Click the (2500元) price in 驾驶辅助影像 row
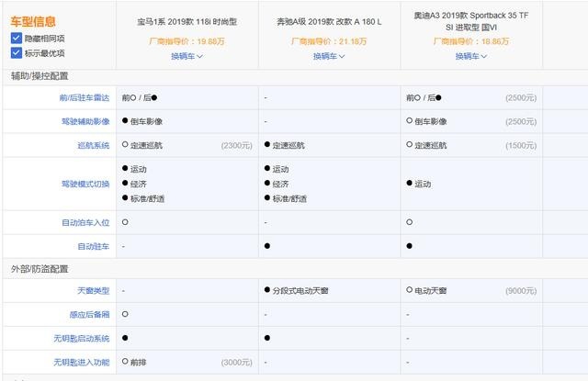 pos(521,121)
